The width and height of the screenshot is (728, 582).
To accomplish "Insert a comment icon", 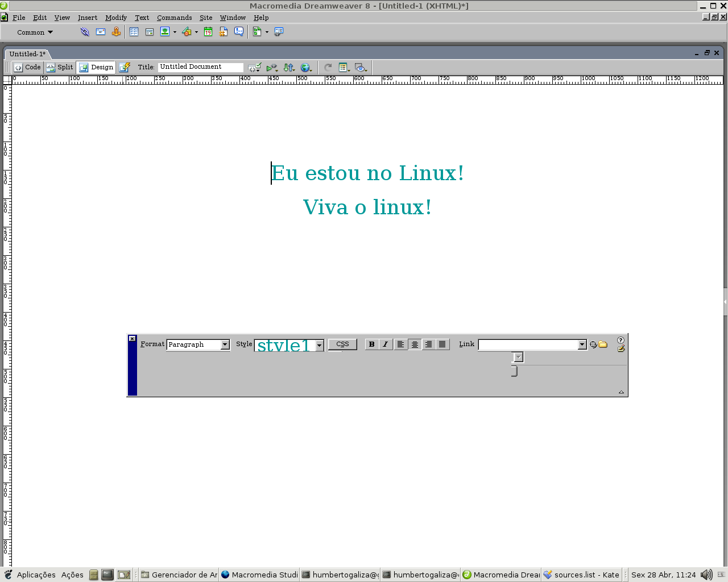I will coord(239,32).
